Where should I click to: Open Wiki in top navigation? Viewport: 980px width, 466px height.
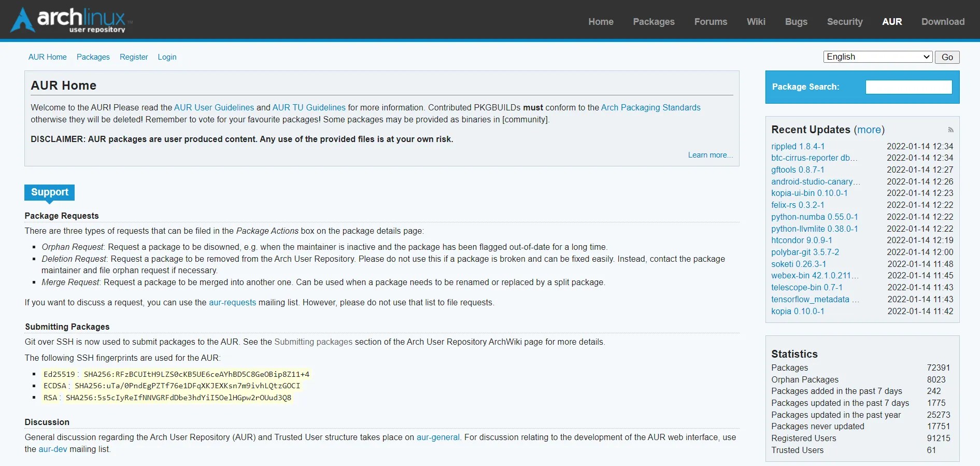756,22
